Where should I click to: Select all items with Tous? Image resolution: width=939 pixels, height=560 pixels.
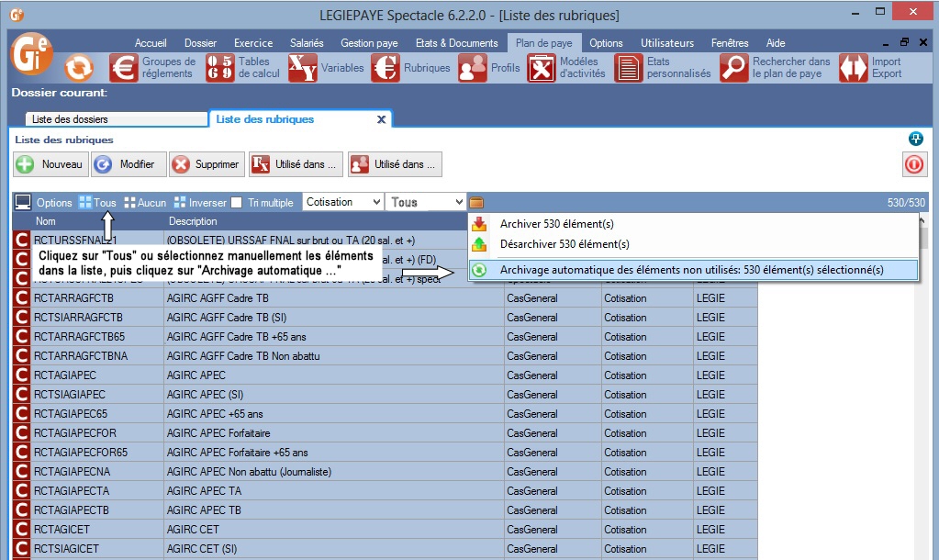pos(97,203)
